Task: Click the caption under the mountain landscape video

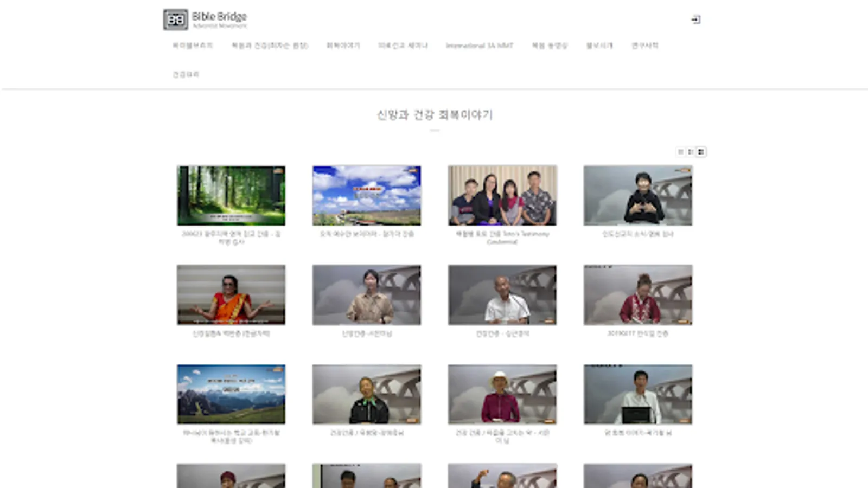Action: point(231,436)
